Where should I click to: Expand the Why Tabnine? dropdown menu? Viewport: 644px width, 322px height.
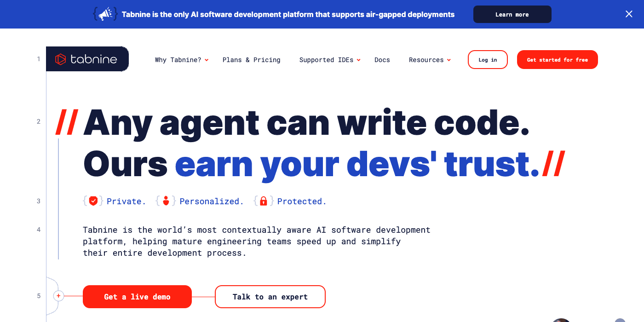point(182,60)
